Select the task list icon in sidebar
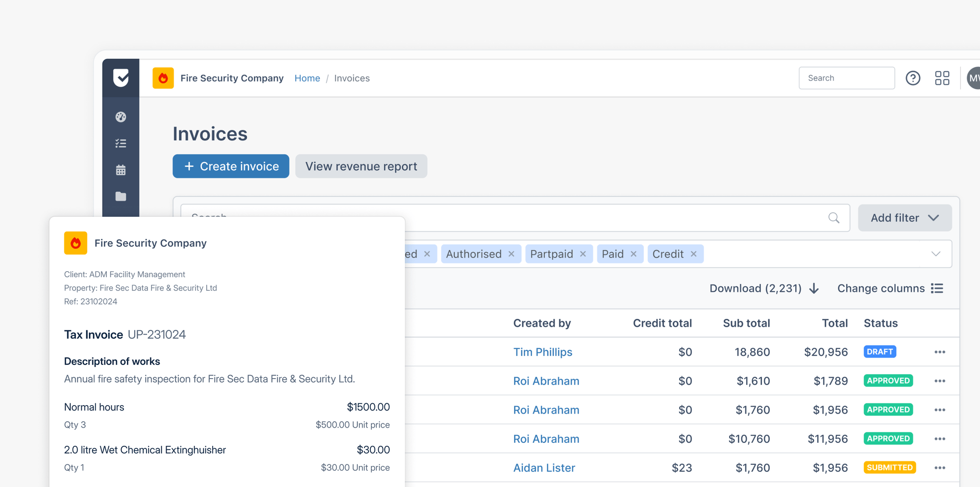The width and height of the screenshot is (980, 487). 121,143
